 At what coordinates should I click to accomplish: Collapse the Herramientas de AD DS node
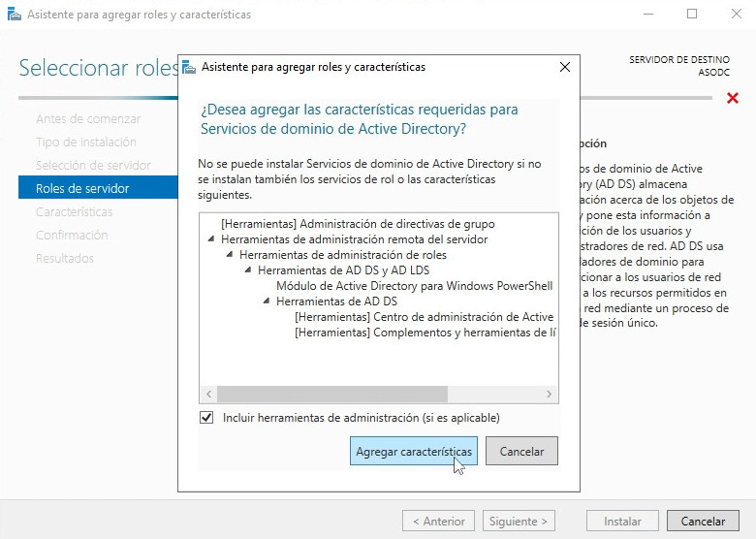pyautogui.click(x=267, y=301)
